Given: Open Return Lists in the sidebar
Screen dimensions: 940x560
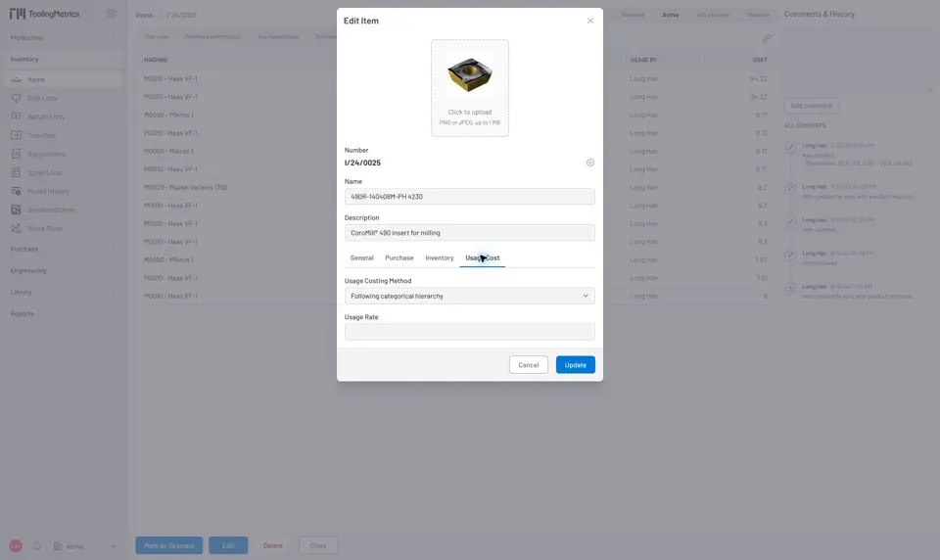Looking at the screenshot, I should pos(63,117).
